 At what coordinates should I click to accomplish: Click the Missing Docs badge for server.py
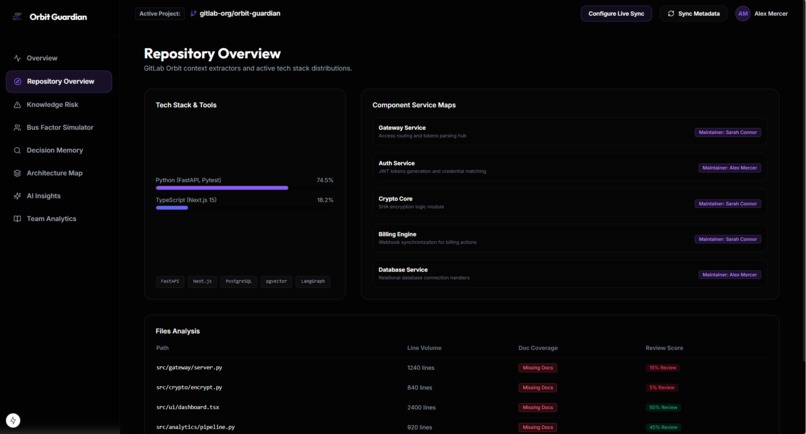[538, 368]
